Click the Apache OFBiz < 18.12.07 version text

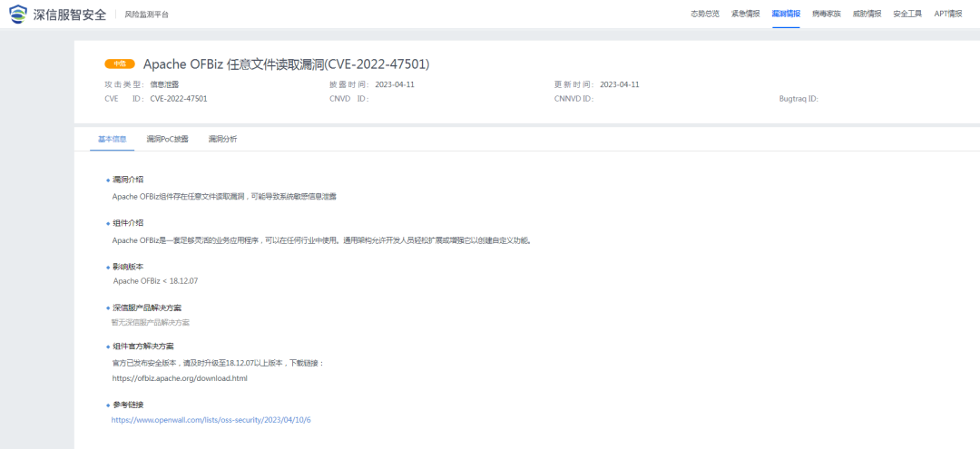pos(156,281)
